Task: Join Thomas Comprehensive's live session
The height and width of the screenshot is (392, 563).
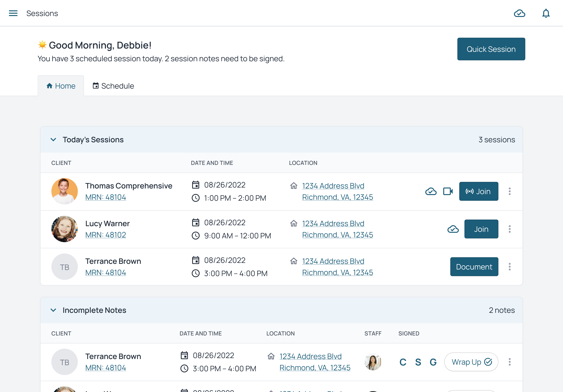Action: (x=479, y=191)
